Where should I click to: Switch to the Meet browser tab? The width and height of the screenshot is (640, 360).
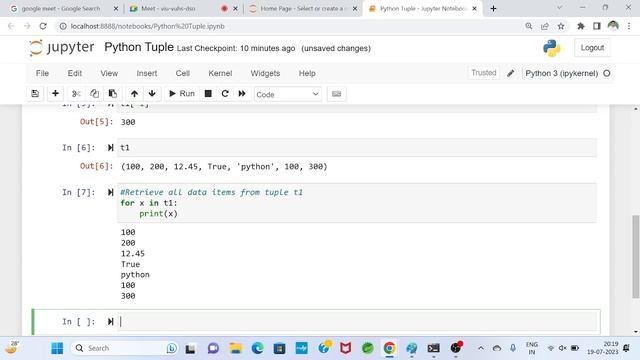click(168, 9)
